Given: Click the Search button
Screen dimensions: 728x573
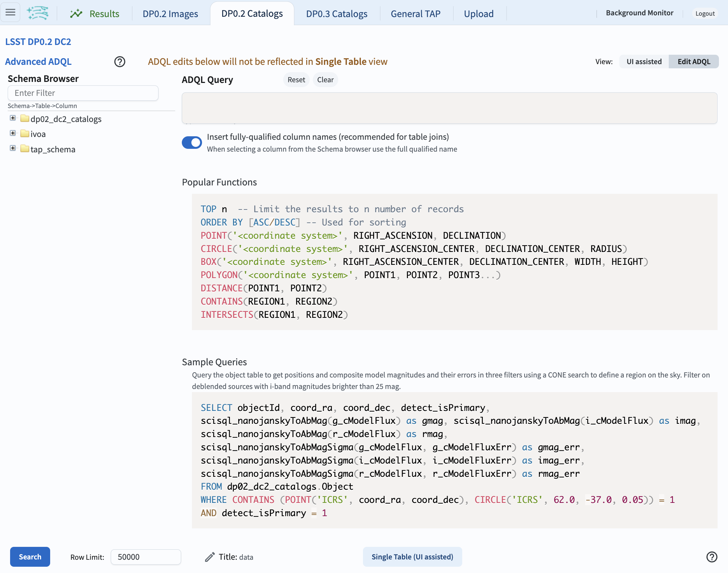Looking at the screenshot, I should (x=30, y=557).
